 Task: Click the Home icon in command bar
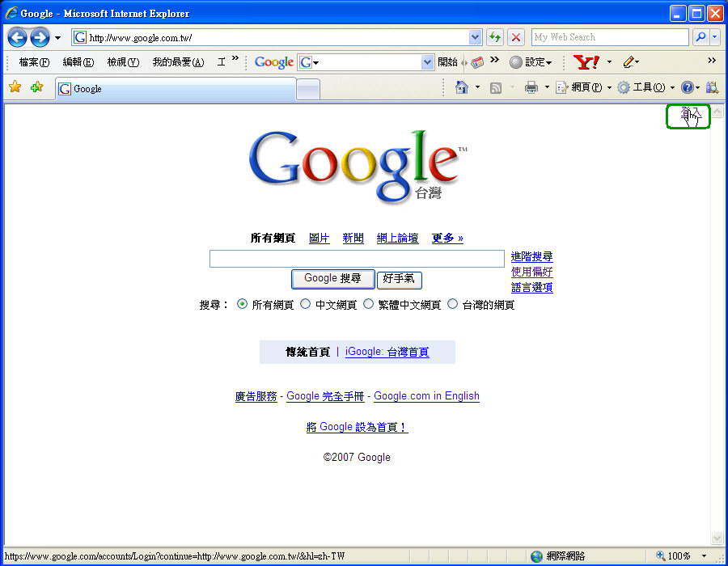pyautogui.click(x=462, y=87)
